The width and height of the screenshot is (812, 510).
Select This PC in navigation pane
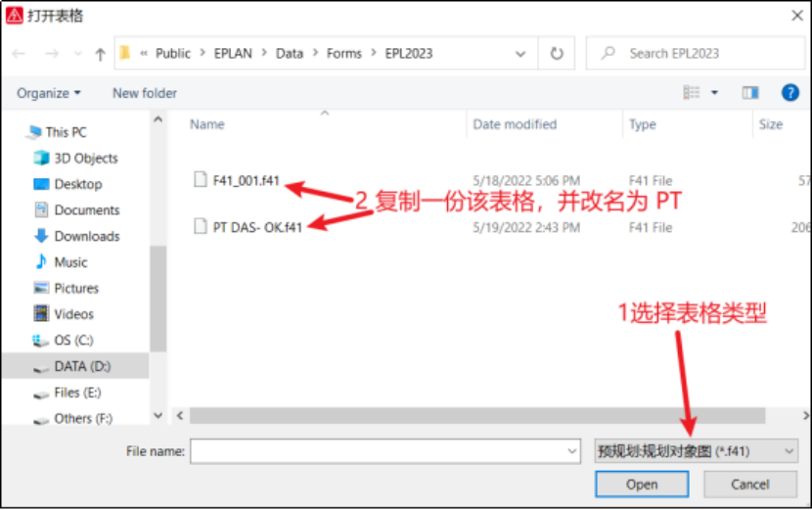[x=66, y=132]
